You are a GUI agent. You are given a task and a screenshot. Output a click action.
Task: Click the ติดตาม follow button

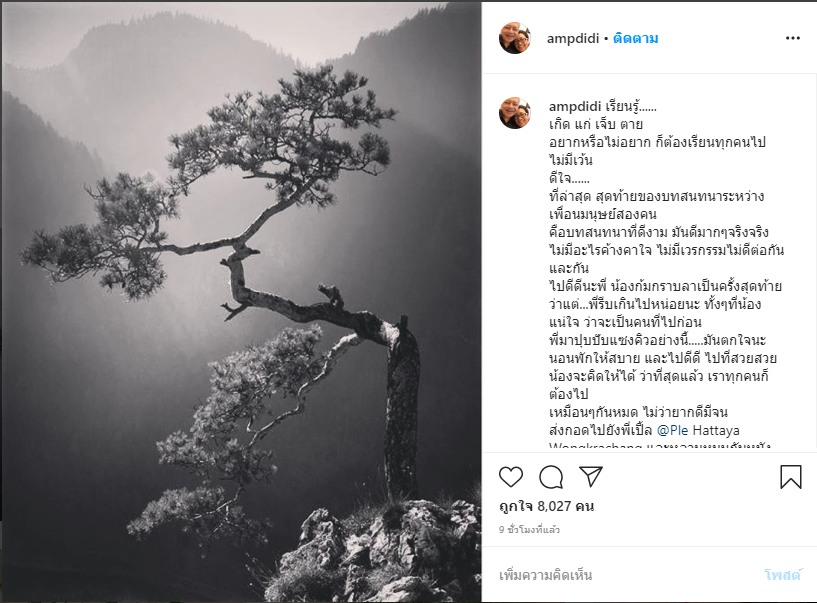coord(635,39)
